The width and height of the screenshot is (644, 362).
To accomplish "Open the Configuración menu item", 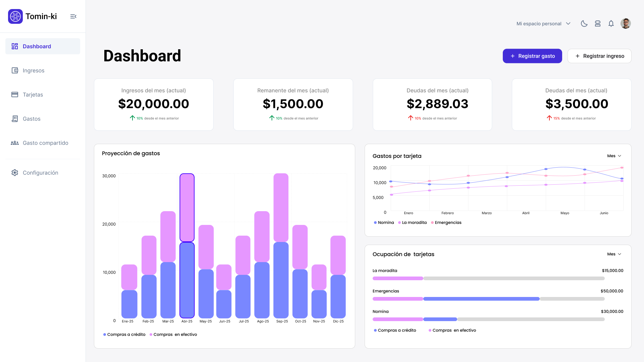I will click(43, 173).
